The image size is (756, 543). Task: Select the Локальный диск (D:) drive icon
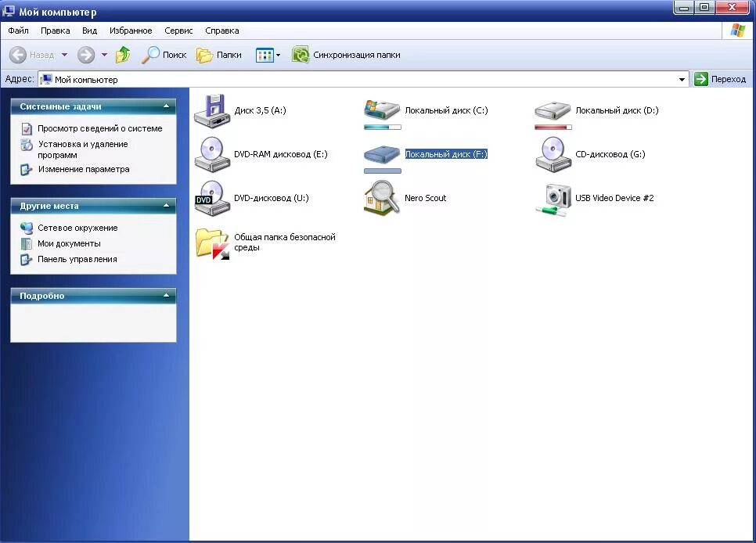[553, 110]
